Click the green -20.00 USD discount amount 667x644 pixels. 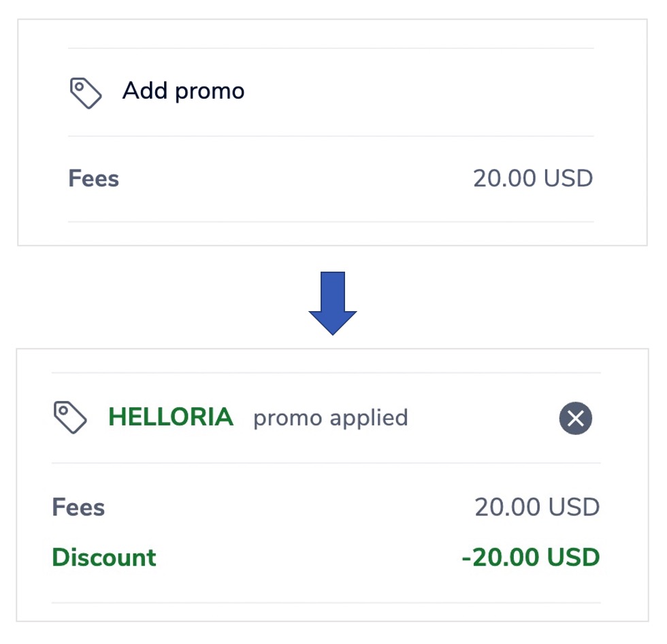[531, 557]
